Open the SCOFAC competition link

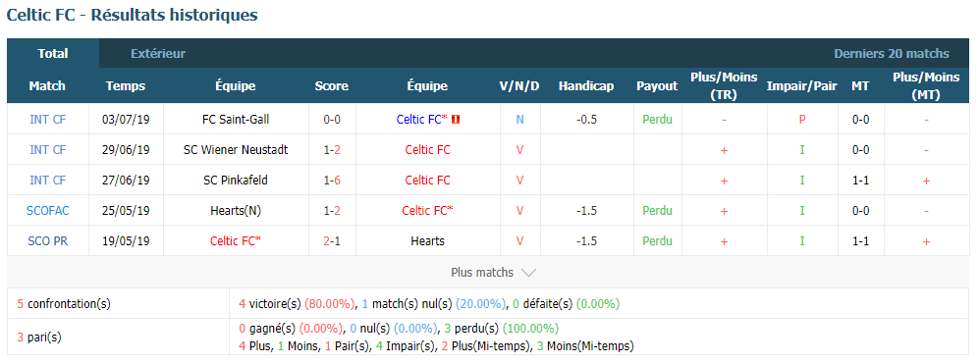pyautogui.click(x=48, y=211)
